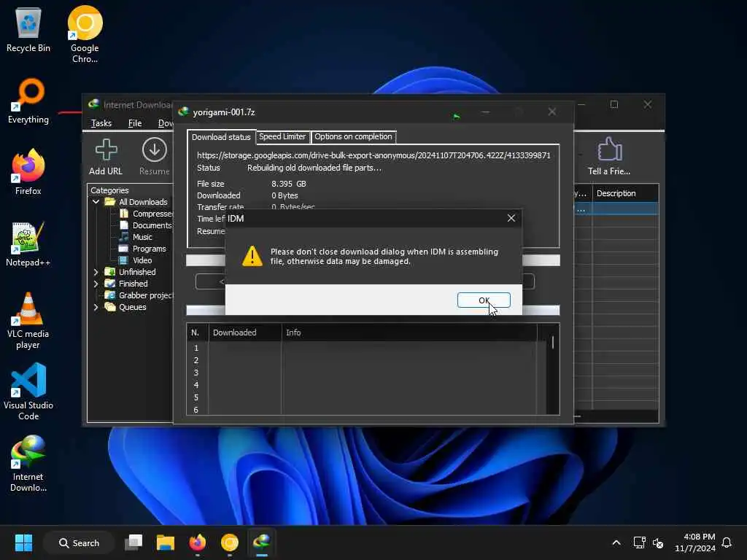Select the Download status tab

221,136
